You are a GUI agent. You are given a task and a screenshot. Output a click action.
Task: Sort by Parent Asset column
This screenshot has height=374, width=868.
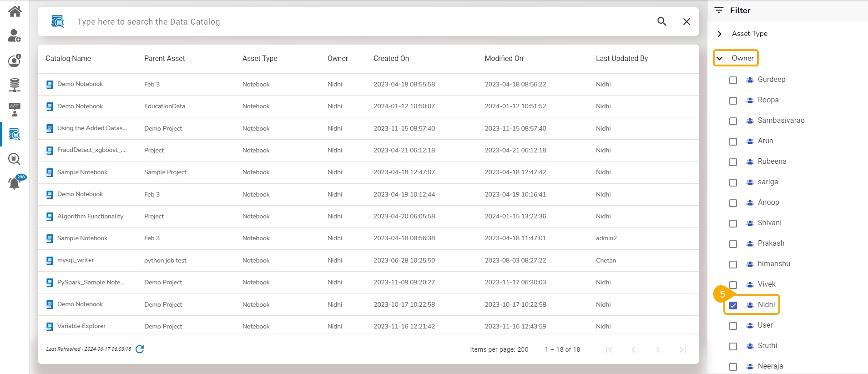click(165, 58)
